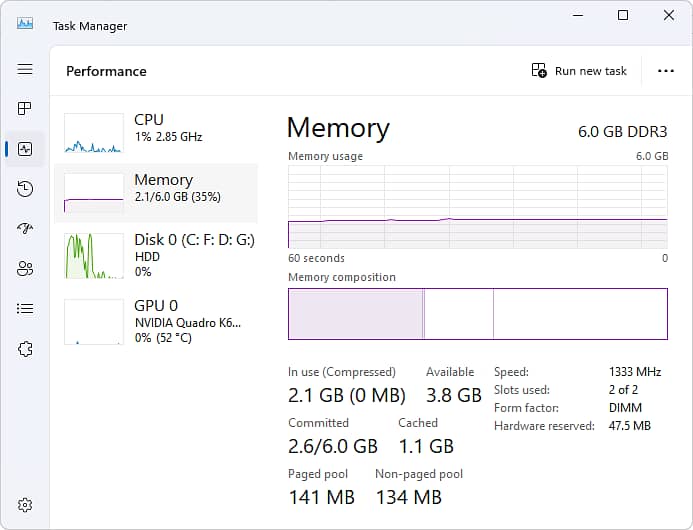This screenshot has width=693, height=530.
Task: Close the Task Manager window
Action: coord(669,15)
